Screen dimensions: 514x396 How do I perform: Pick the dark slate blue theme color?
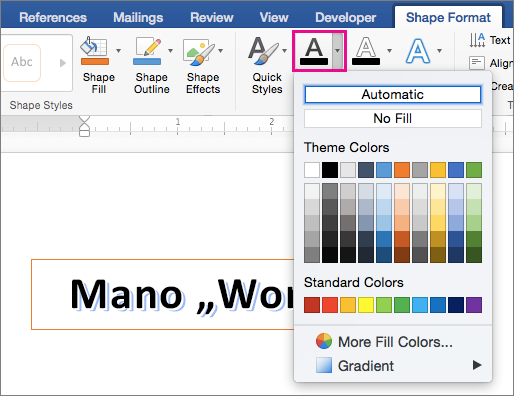366,170
